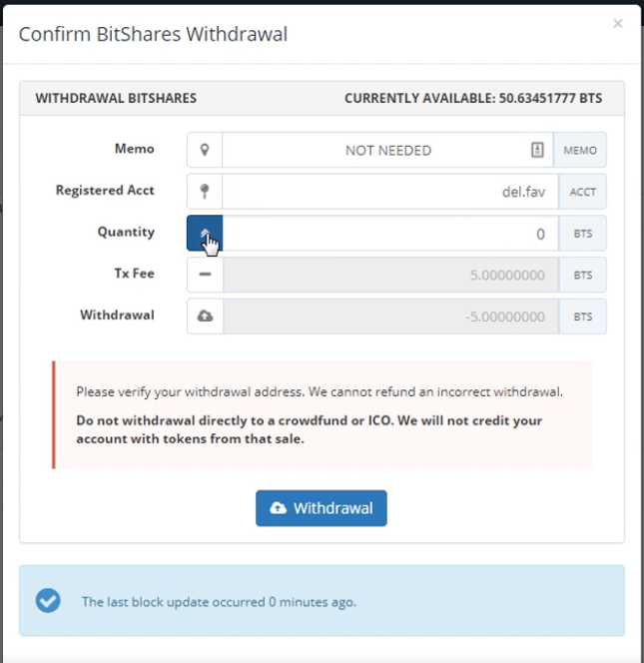Click the blue checkmark status icon
Screen dimensions: 644x663
click(48, 600)
